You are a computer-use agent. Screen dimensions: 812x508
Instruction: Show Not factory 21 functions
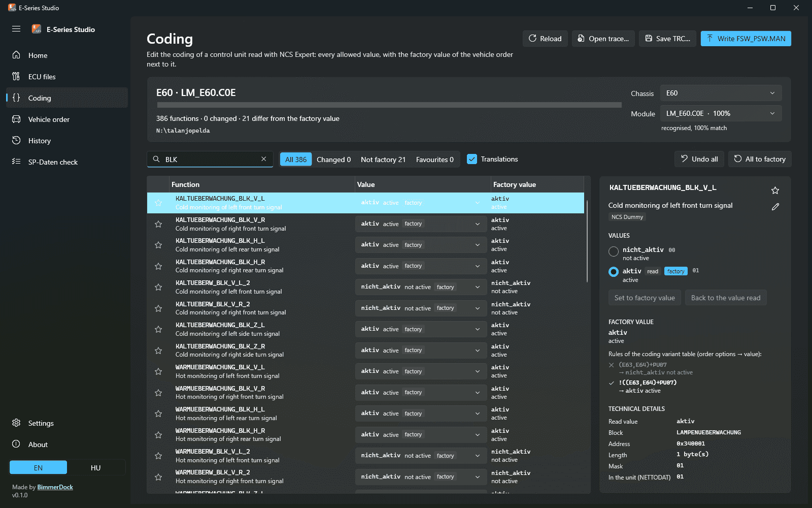coord(383,159)
